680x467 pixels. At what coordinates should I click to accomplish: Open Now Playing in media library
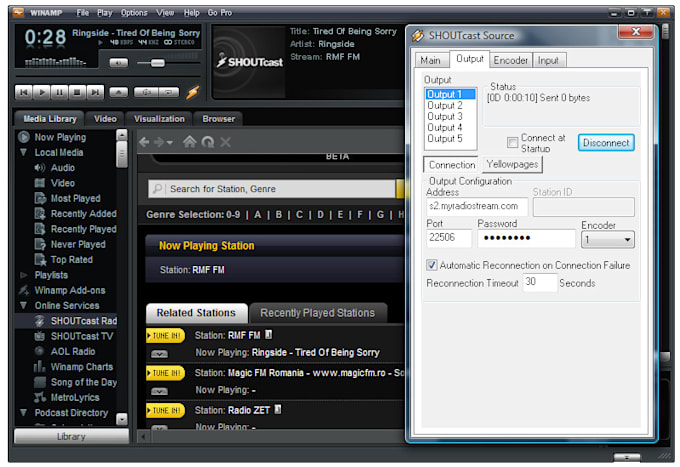click(x=60, y=137)
